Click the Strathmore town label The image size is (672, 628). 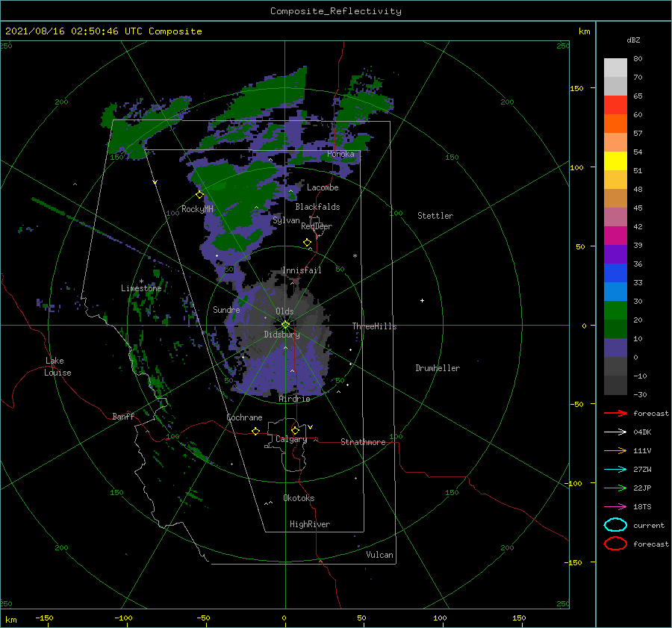coord(363,442)
